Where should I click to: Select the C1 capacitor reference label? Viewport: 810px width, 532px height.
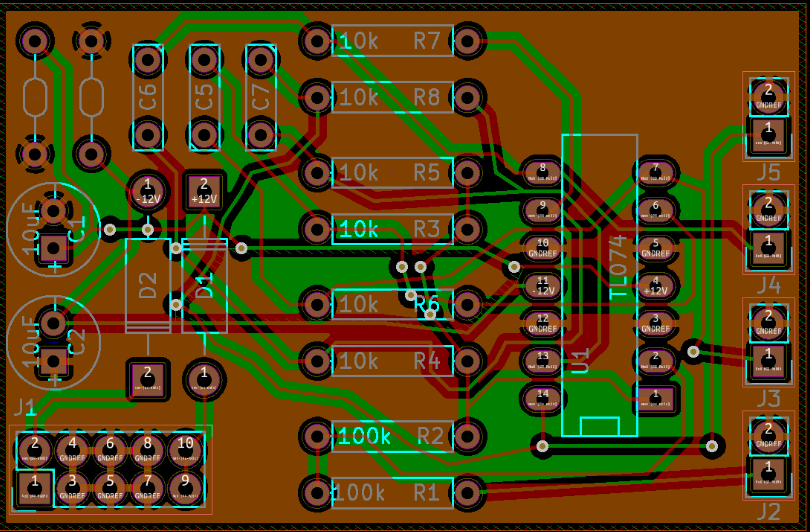[77, 229]
